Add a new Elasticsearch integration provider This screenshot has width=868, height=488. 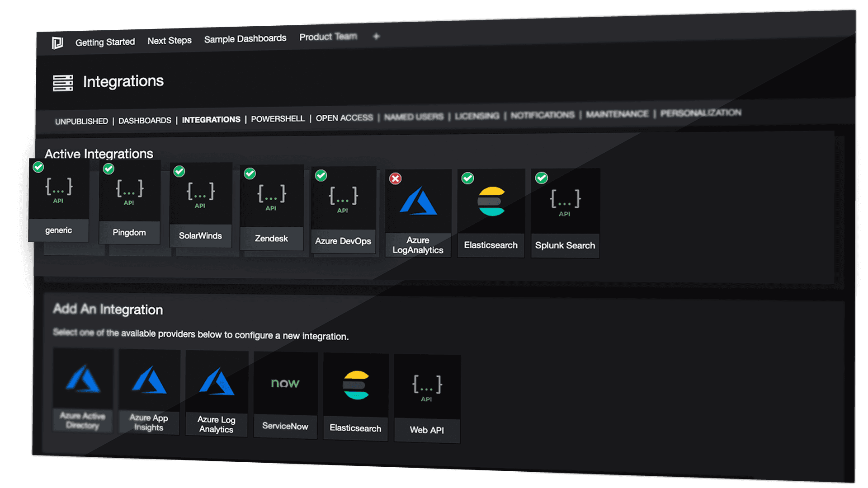click(356, 397)
